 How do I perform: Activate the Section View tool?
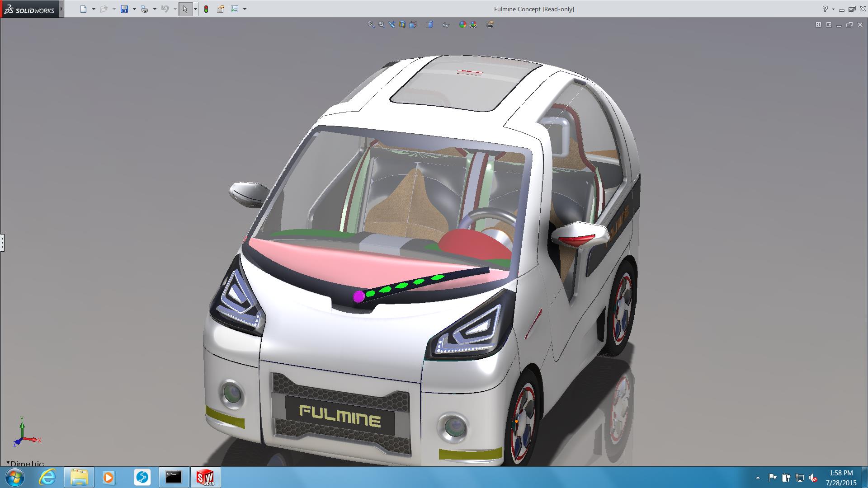coord(402,24)
